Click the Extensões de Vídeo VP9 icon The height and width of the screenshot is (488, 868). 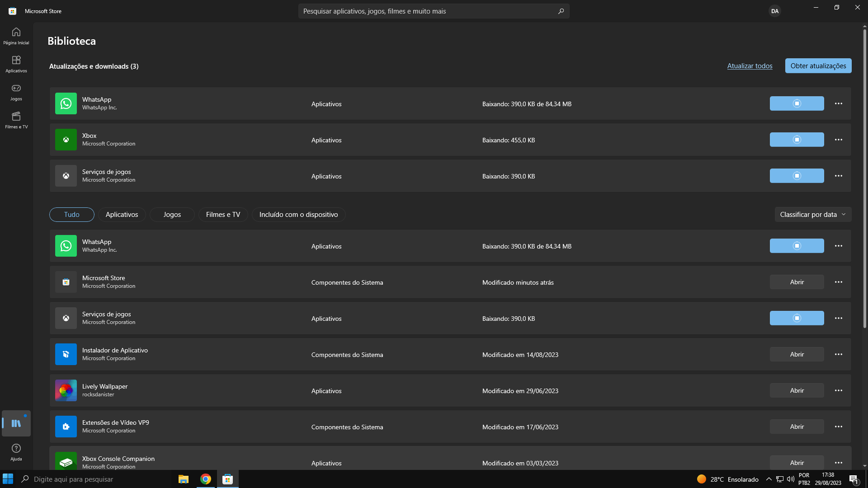[66, 427]
